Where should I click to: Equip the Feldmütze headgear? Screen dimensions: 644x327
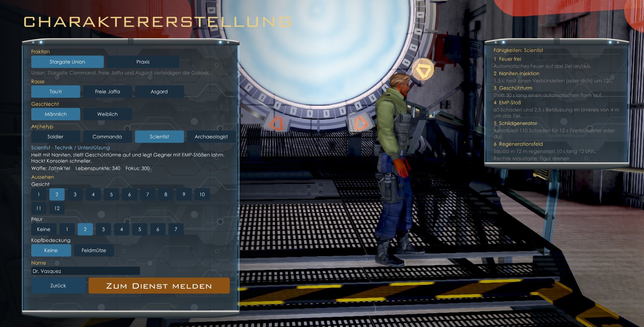pos(94,250)
